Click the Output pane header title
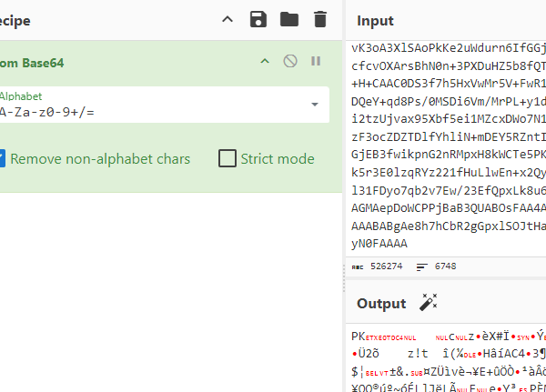This screenshot has height=392, width=546. point(381,303)
